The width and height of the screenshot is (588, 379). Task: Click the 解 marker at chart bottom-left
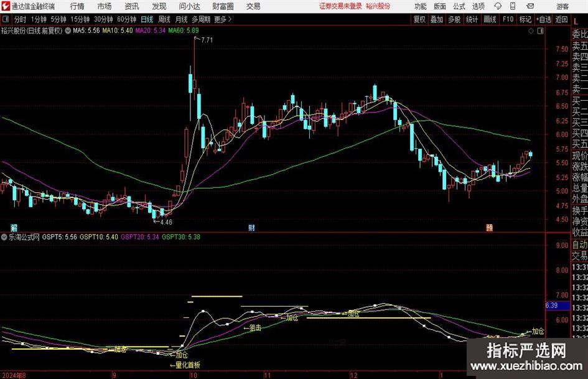point(14,228)
